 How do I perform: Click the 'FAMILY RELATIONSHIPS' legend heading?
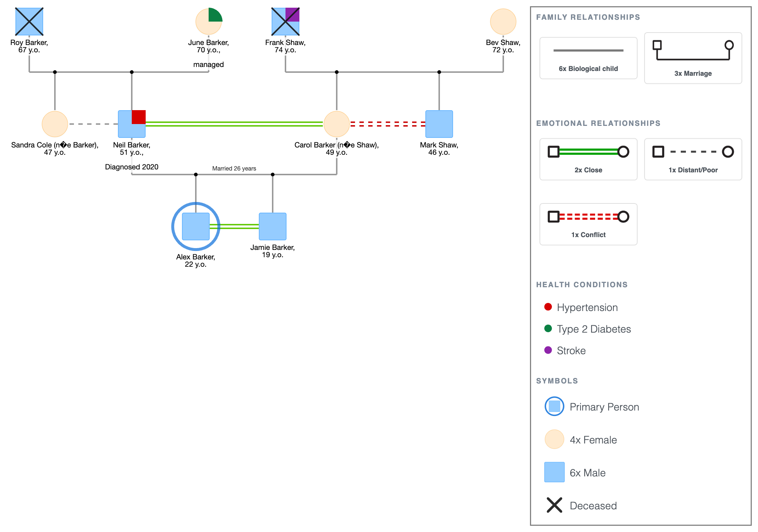[588, 17]
